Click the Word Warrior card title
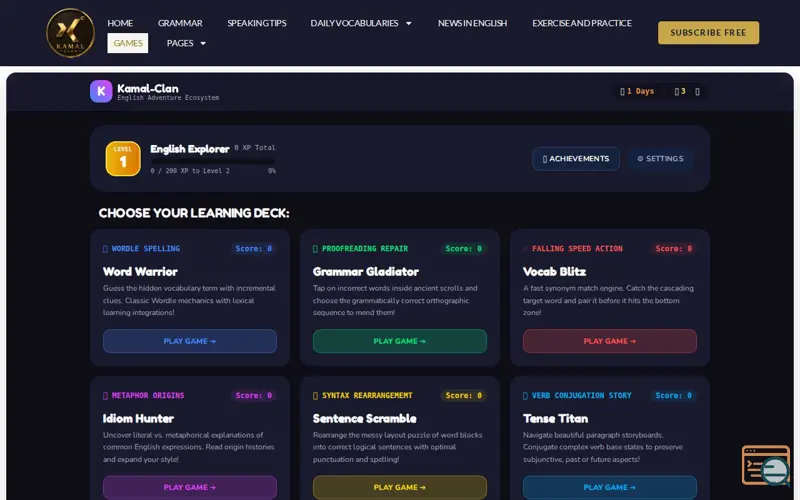The height and width of the screenshot is (500, 800). click(x=140, y=271)
